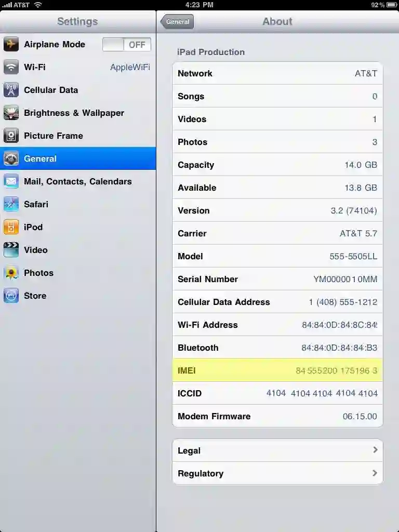399x532 pixels.
Task: Tap the Safari compass icon
Action: (11, 204)
